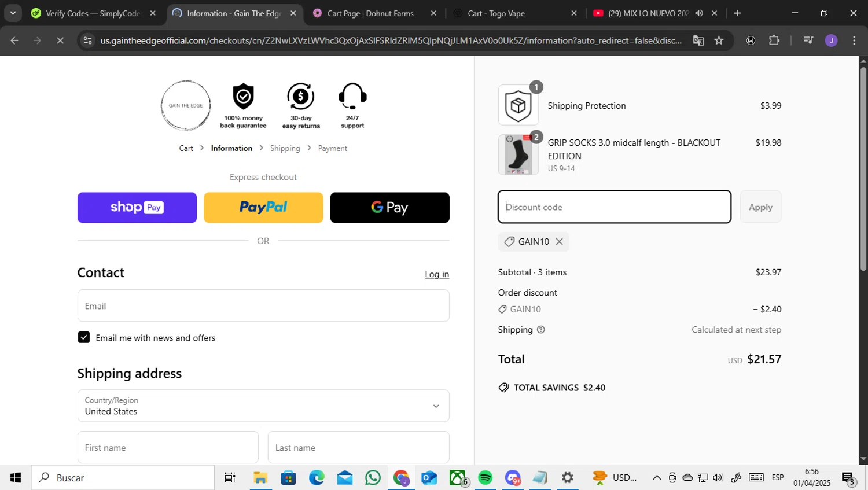Click the wallet extension icon in toolbar
Image resolution: width=868 pixels, height=490 pixels.
coord(751,40)
